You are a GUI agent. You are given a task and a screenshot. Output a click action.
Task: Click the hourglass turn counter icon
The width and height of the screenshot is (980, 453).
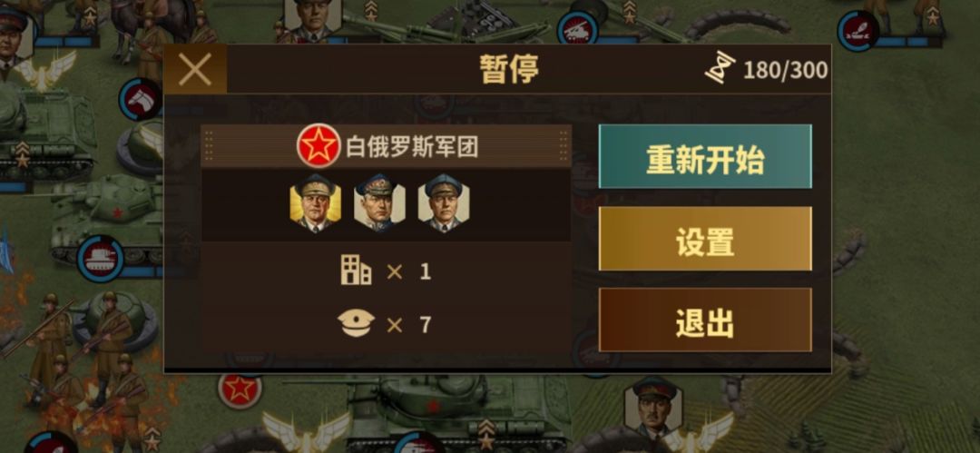click(x=720, y=67)
